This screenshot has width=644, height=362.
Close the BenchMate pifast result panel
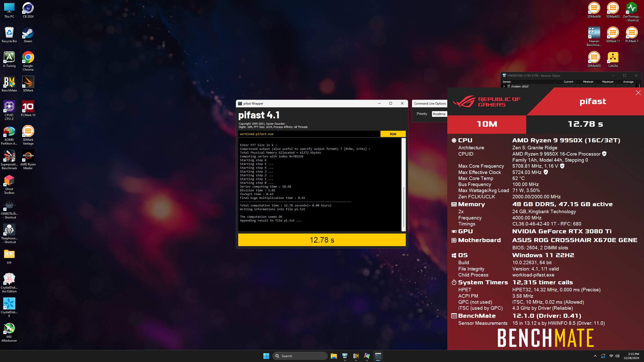tap(638, 93)
